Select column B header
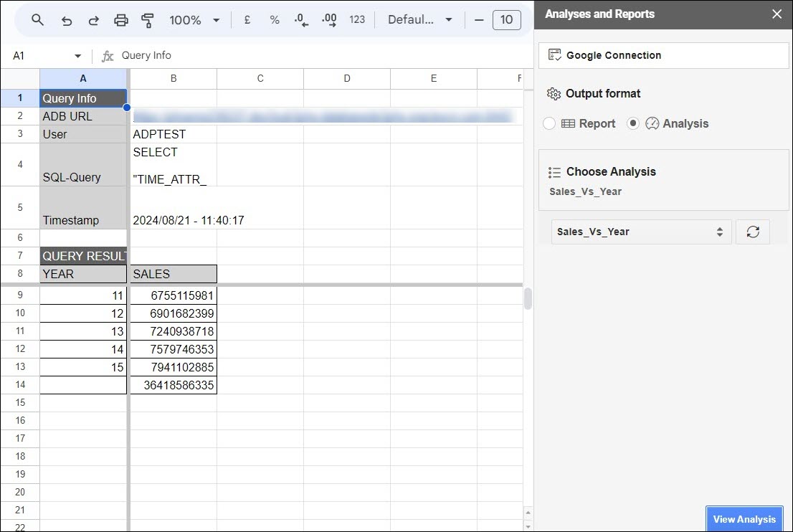 click(174, 78)
